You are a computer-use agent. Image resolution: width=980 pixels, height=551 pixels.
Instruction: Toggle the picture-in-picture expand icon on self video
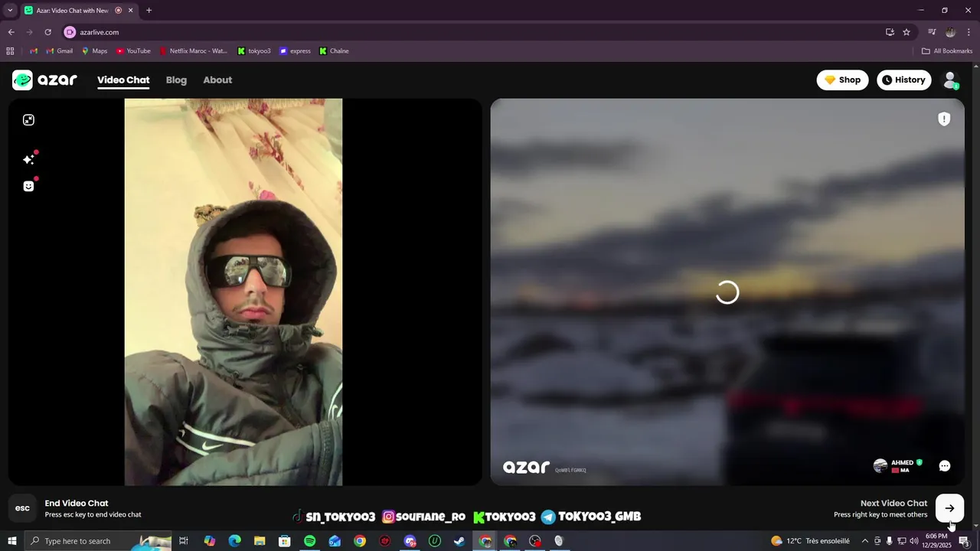[28, 120]
